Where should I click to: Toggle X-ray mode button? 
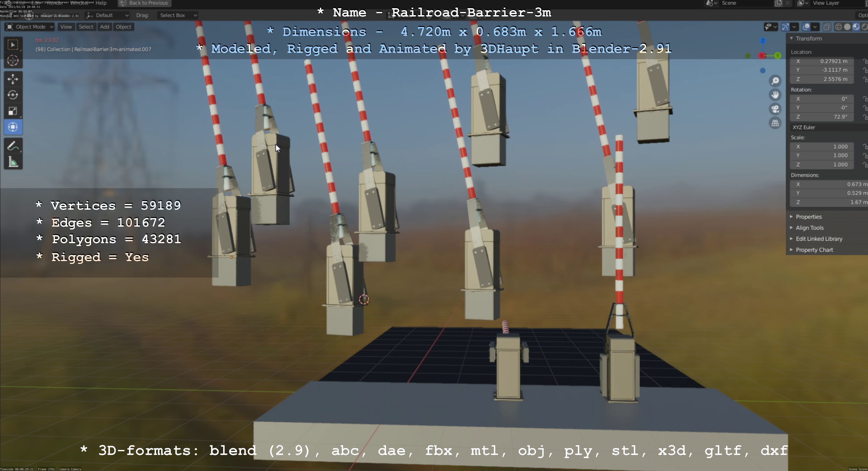click(x=827, y=27)
